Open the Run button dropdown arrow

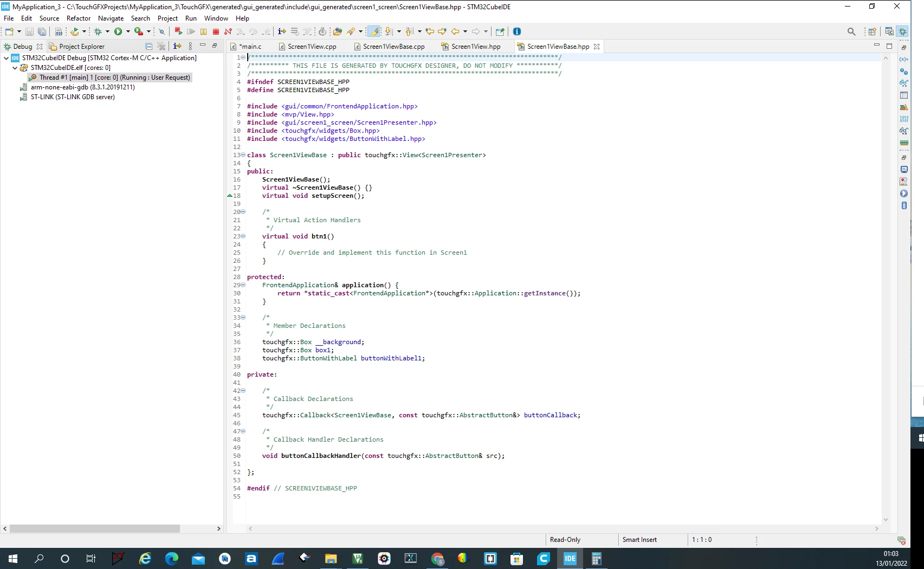[x=128, y=31]
